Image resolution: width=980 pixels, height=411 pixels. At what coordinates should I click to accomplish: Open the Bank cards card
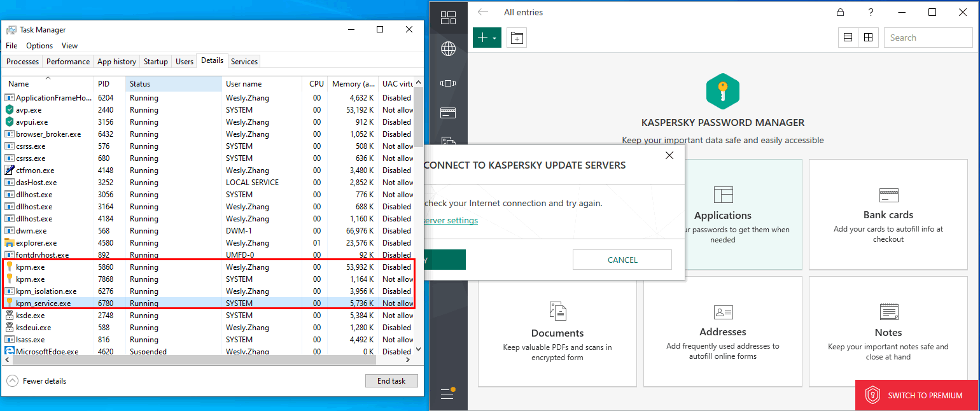click(888, 214)
